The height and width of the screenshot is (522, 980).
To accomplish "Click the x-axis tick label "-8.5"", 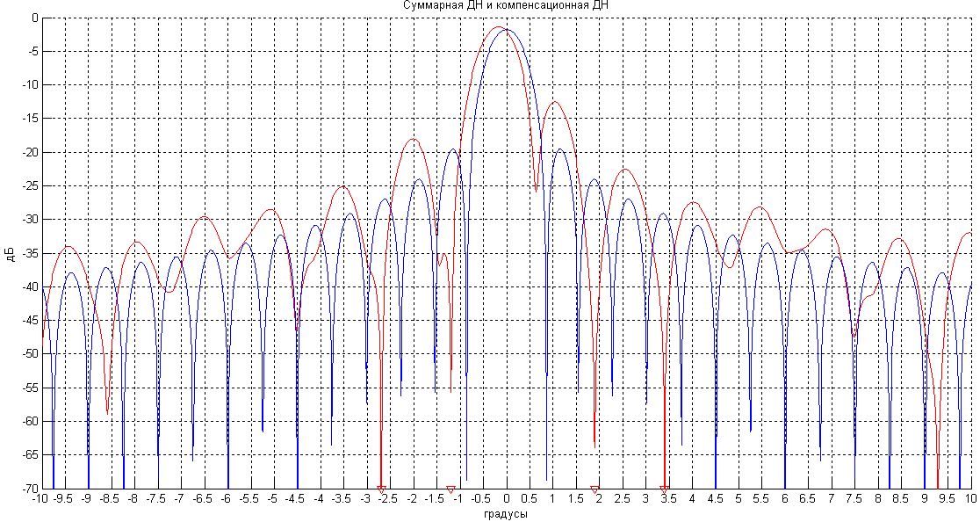I will (110, 499).
